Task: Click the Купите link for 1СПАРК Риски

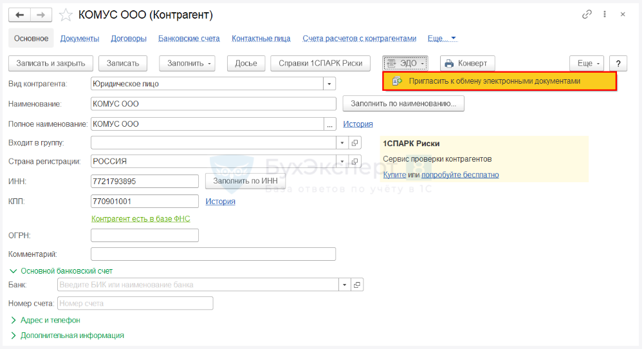Action: coord(394,174)
